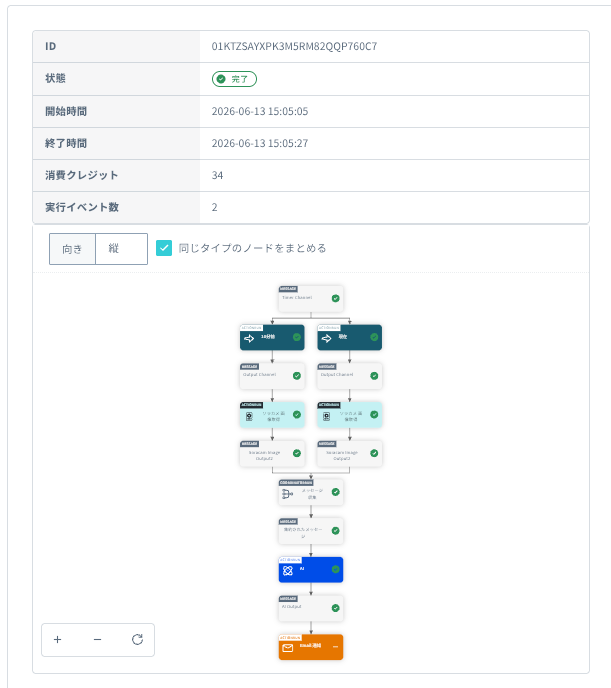Click the green check on the AI node
Viewport: 611px width, 688px height.
pyautogui.click(x=336, y=569)
